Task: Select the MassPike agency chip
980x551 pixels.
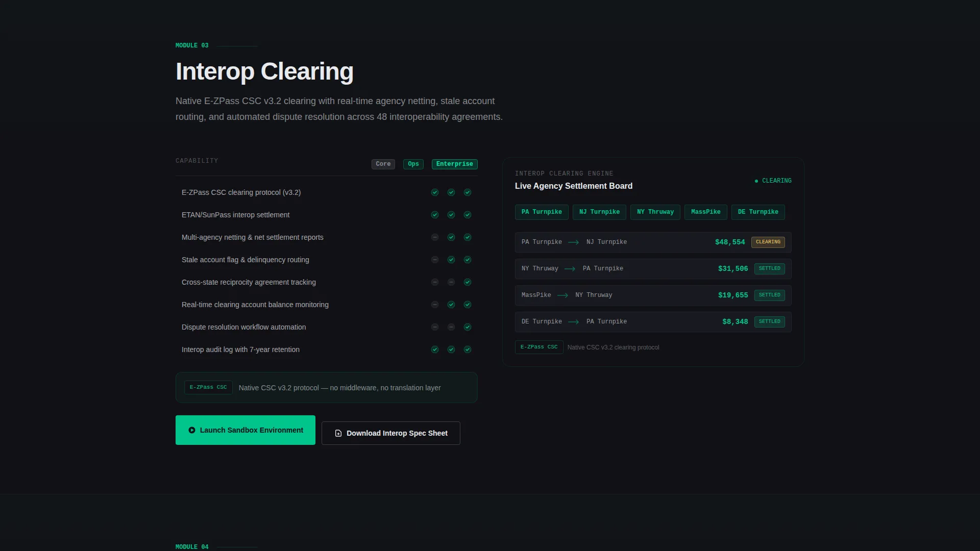Action: tap(706, 212)
